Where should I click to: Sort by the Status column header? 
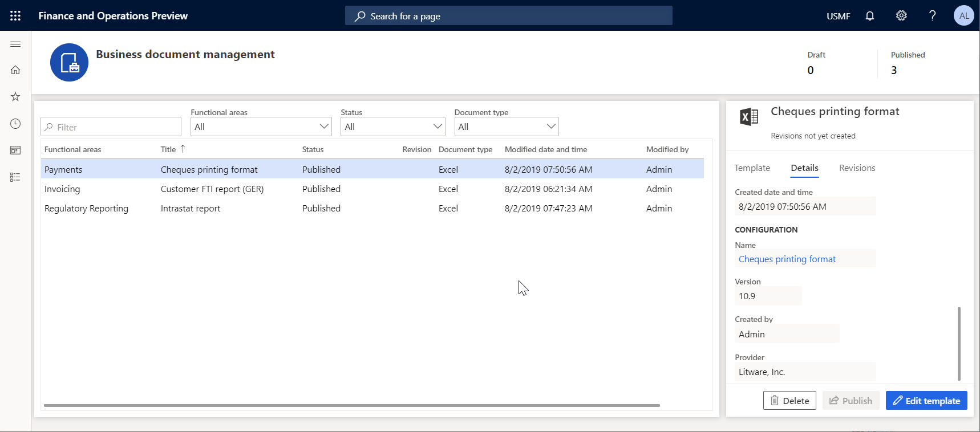(313, 149)
